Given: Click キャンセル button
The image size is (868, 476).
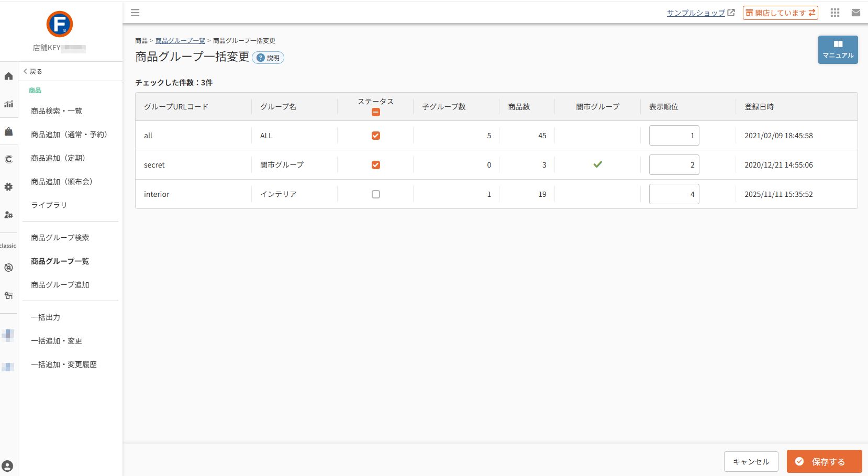Looking at the screenshot, I should pyautogui.click(x=751, y=461).
